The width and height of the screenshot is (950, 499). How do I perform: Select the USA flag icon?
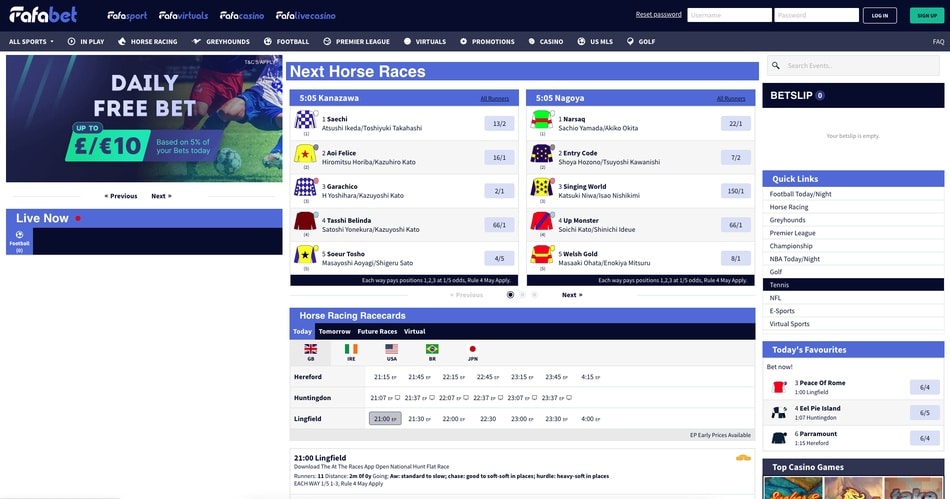391,349
